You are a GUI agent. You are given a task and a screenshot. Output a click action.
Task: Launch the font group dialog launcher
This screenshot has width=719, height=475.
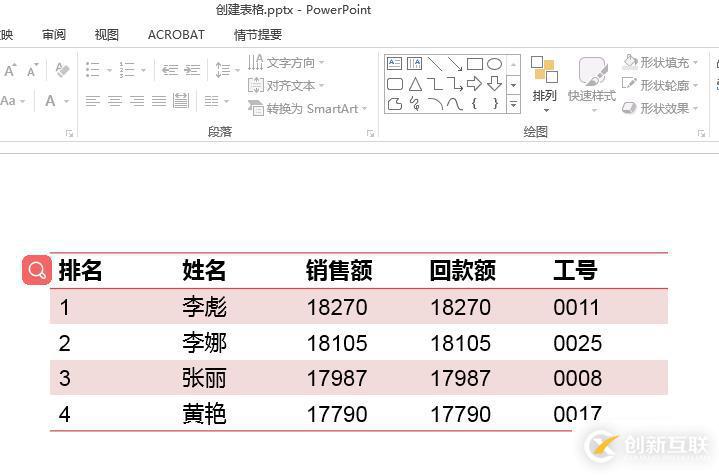pos(69,133)
